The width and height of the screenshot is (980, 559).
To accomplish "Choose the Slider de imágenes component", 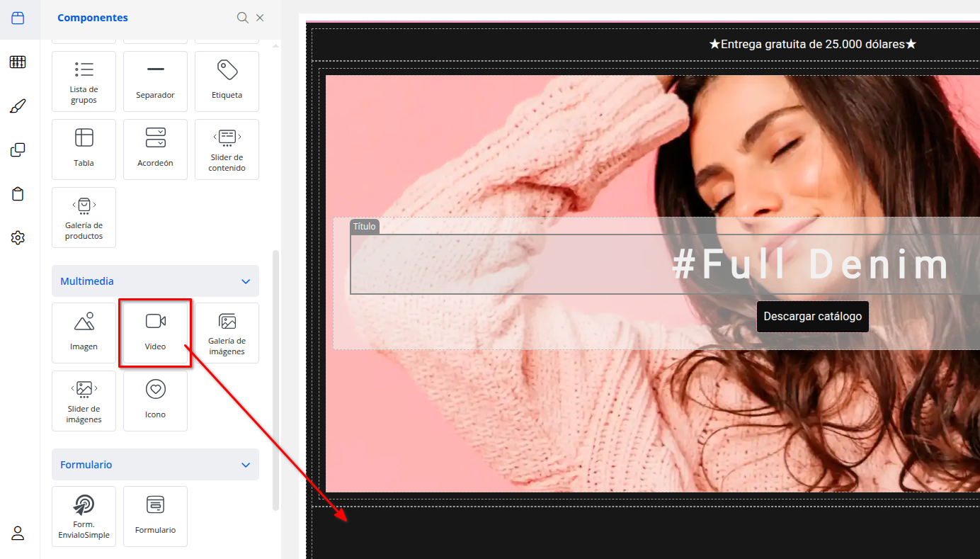I will click(x=84, y=400).
